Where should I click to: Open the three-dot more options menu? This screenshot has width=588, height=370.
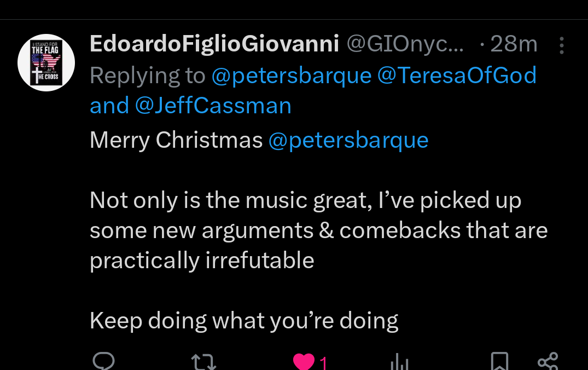coord(561,45)
